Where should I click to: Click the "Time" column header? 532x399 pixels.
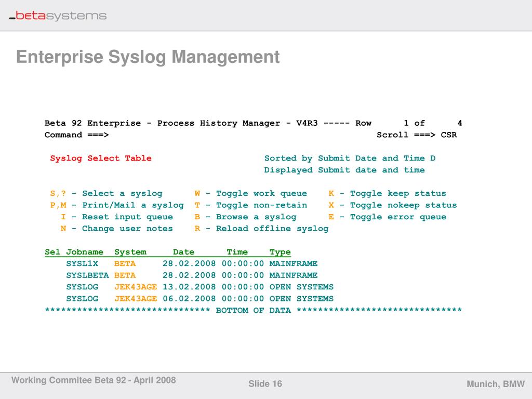click(x=237, y=252)
